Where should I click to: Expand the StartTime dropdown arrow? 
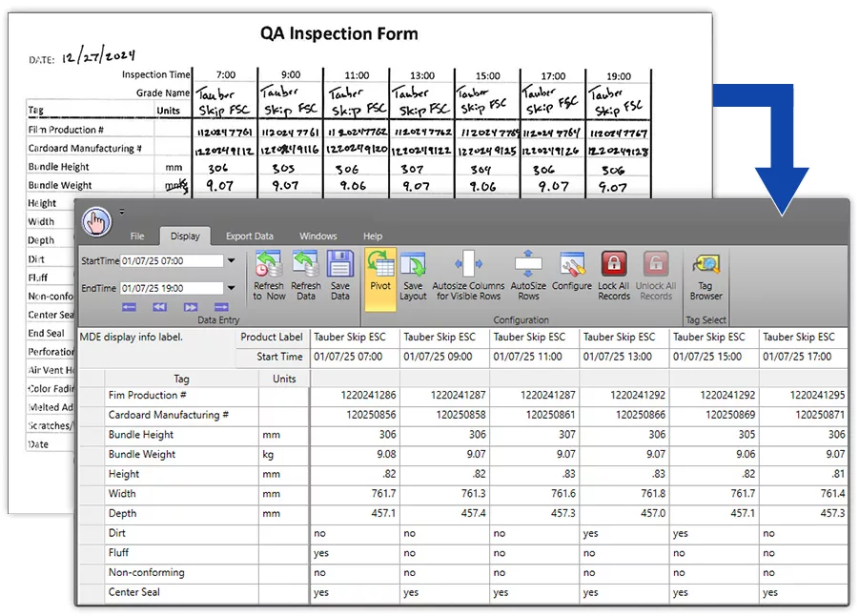point(231,261)
